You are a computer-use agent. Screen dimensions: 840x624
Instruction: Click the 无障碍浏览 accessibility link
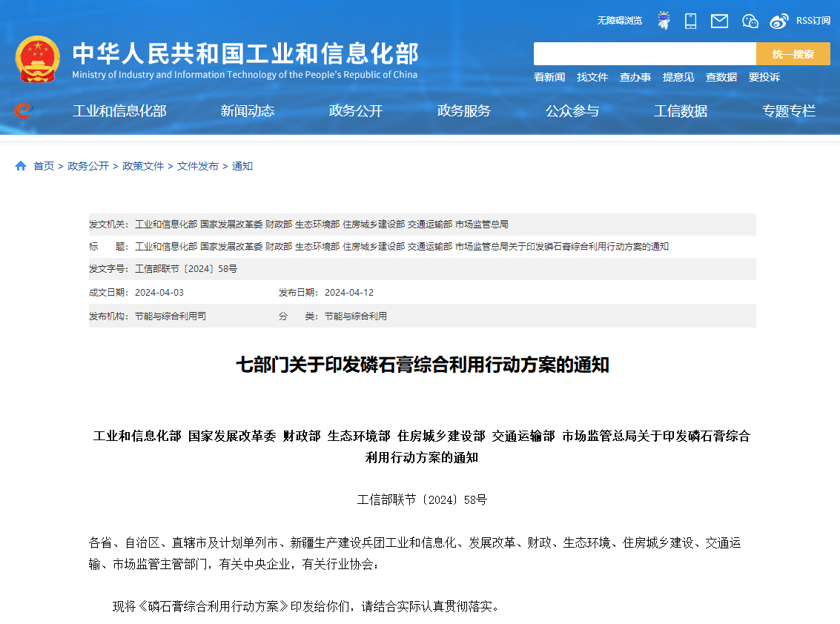point(620,21)
